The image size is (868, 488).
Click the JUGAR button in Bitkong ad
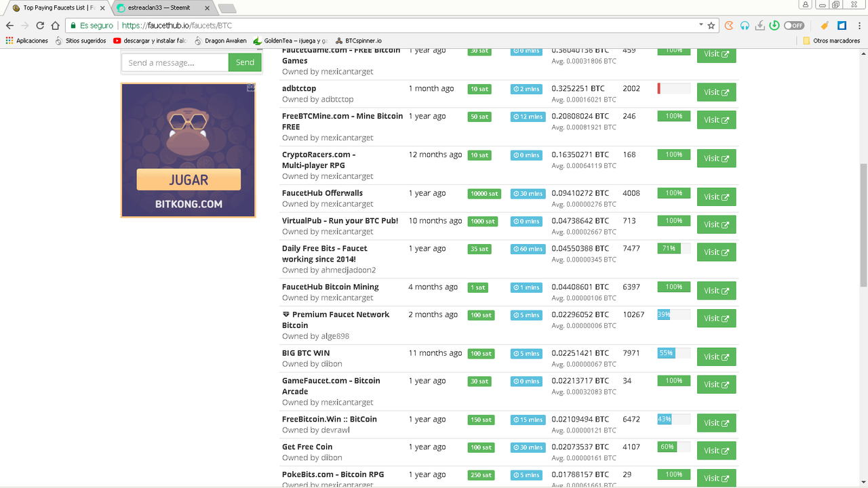(189, 180)
